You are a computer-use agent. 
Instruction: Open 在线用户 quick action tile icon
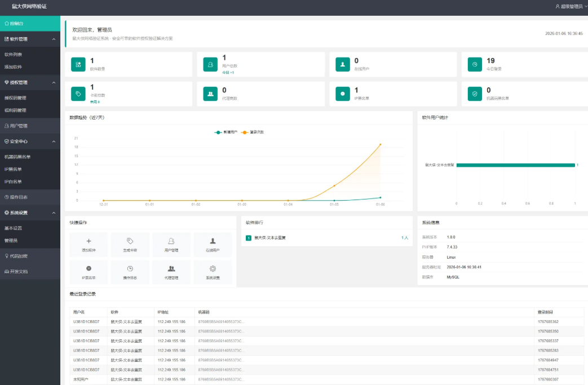[213, 241]
